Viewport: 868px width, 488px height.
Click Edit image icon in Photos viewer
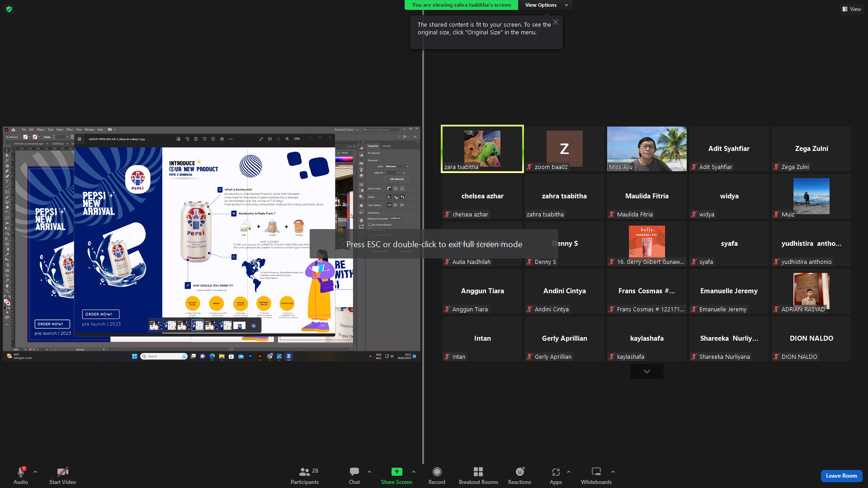point(179,139)
